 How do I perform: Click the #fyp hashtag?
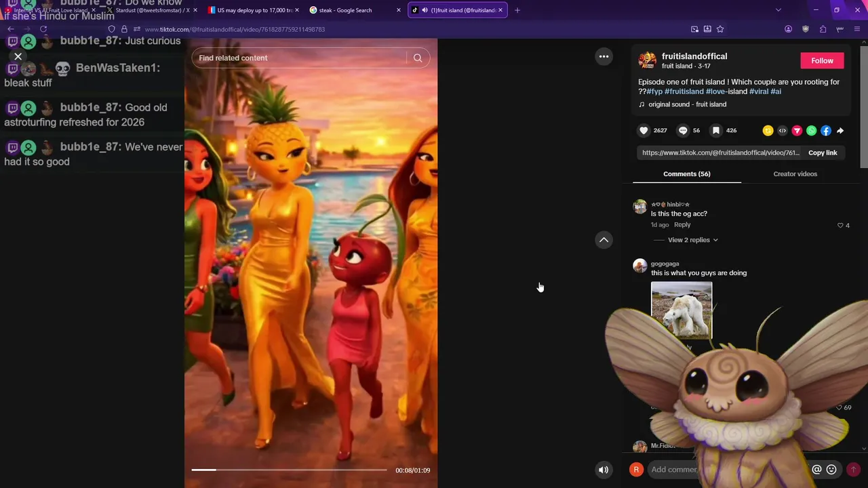point(654,91)
